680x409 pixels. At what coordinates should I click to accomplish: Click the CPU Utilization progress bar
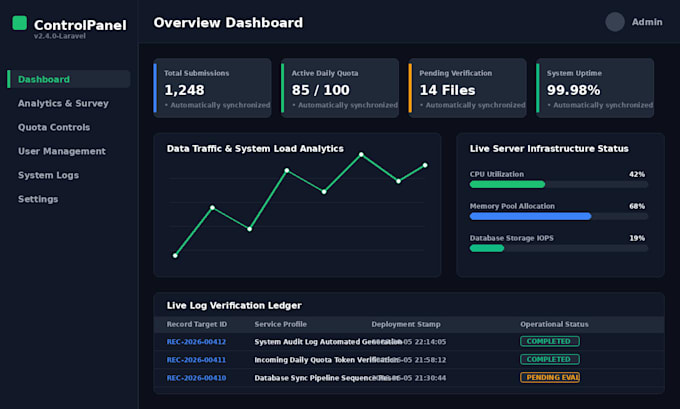point(559,184)
